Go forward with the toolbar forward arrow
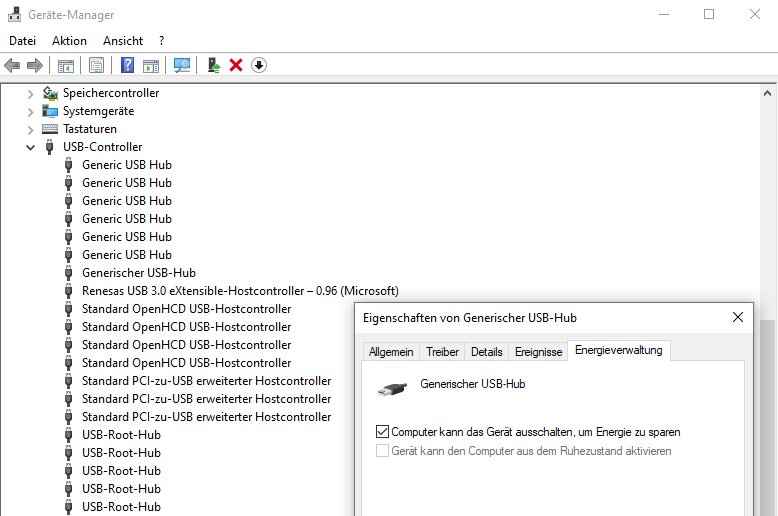The image size is (778, 516). [x=35, y=65]
